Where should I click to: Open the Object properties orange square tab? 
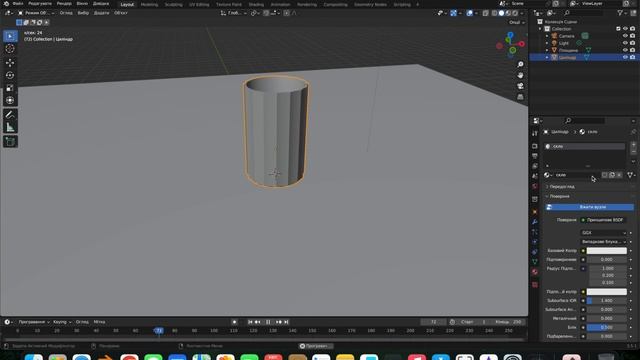(x=535, y=212)
